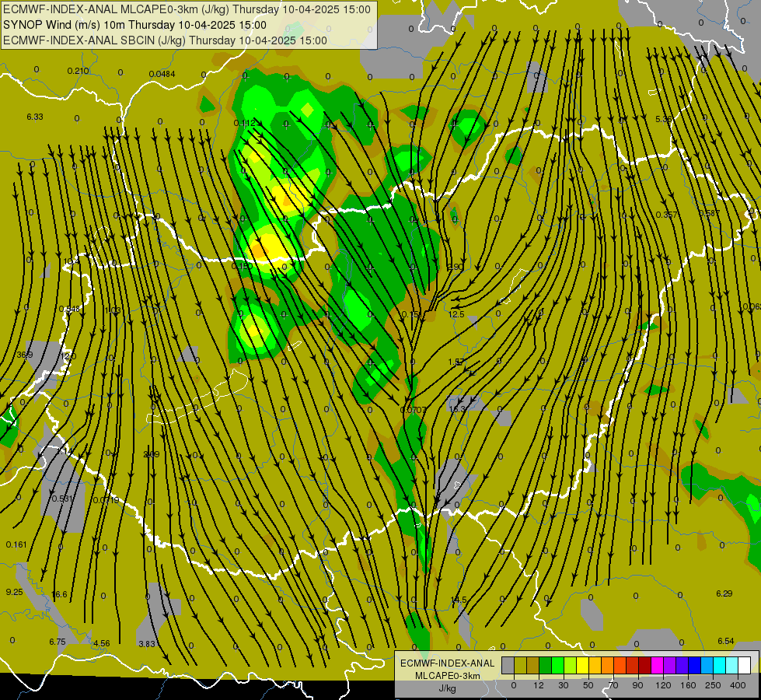Click the map value 2.90
The height and width of the screenshot is (700, 761).
tap(456, 267)
